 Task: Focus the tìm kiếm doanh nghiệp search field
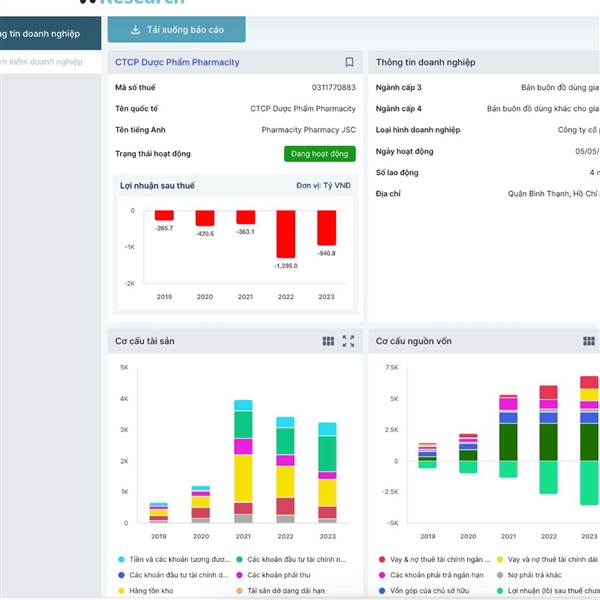(x=51, y=62)
